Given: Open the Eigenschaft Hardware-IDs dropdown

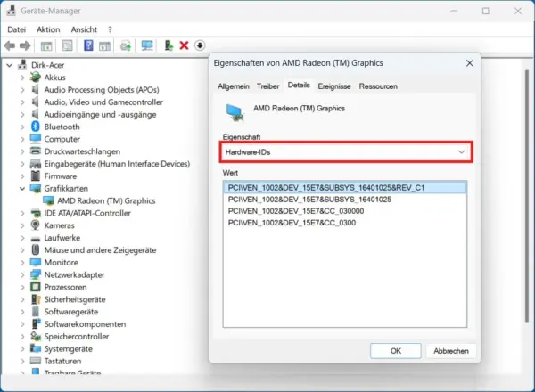Looking at the screenshot, I should pyautogui.click(x=346, y=152).
